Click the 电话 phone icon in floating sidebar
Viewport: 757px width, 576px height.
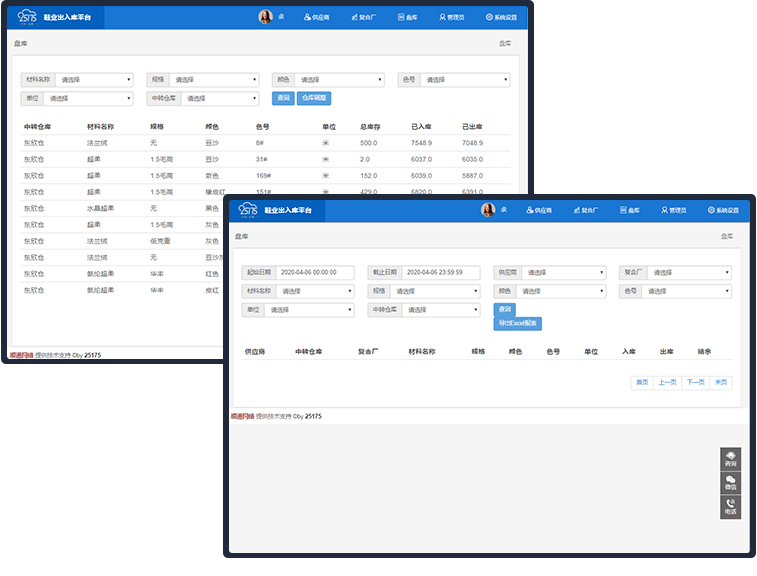[x=730, y=507]
